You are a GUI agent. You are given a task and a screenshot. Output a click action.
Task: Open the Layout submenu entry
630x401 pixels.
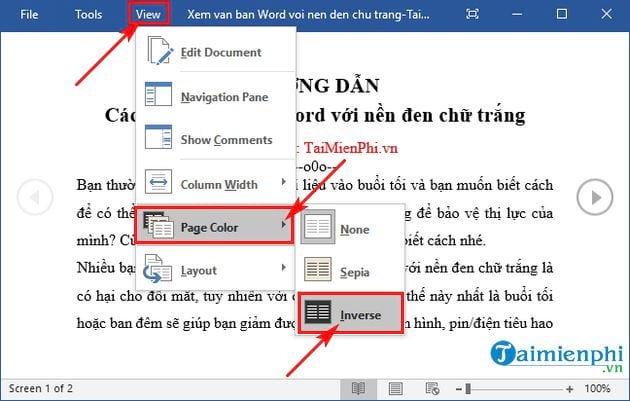point(216,268)
